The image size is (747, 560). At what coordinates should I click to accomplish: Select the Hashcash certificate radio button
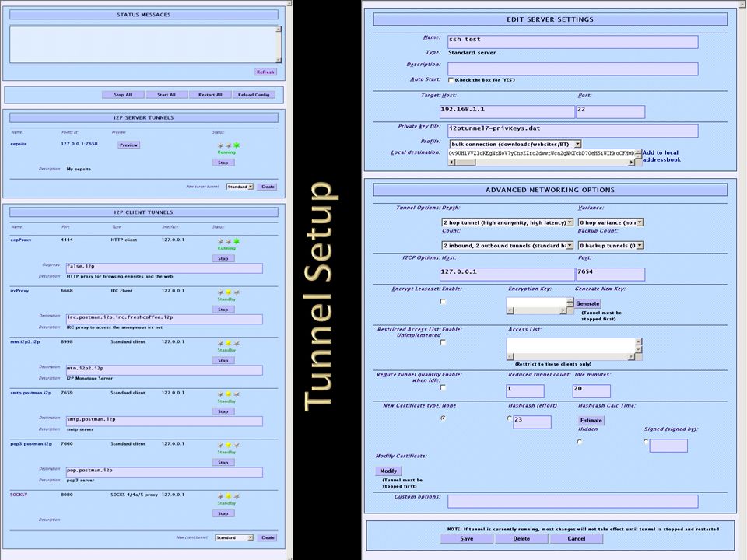[509, 418]
